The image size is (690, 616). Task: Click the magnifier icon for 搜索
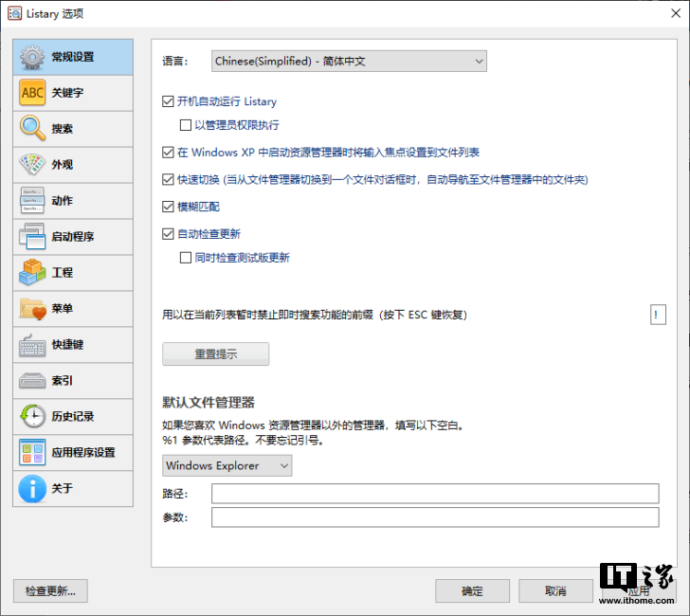pyautogui.click(x=32, y=129)
